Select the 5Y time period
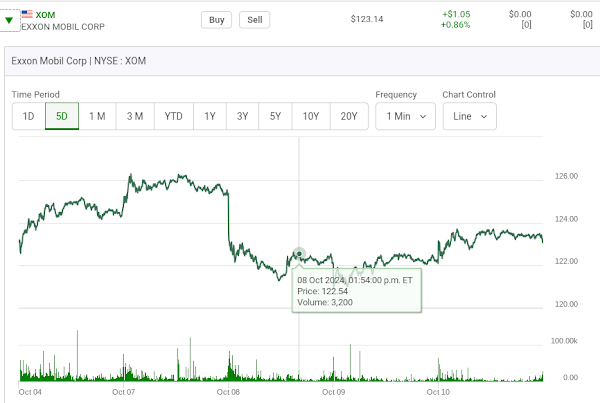The height and width of the screenshot is (403, 600). coord(276,116)
